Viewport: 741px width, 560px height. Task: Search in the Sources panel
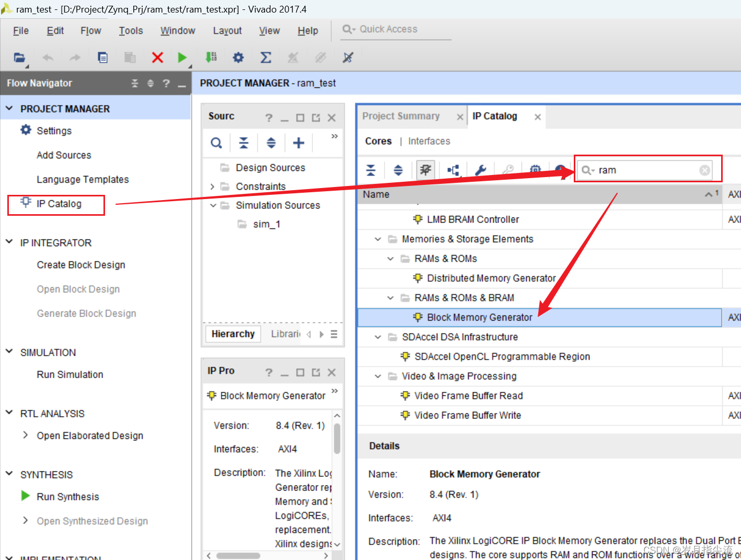coord(216,143)
